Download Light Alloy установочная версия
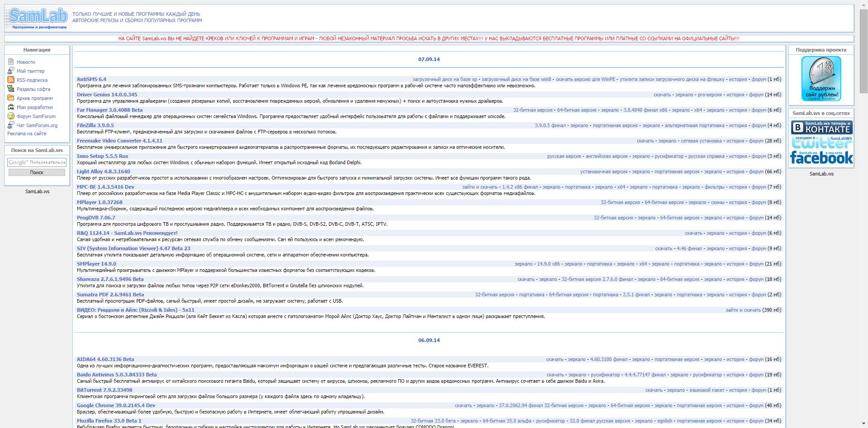Viewport: 868px width, 428px height. pyautogui.click(x=604, y=171)
